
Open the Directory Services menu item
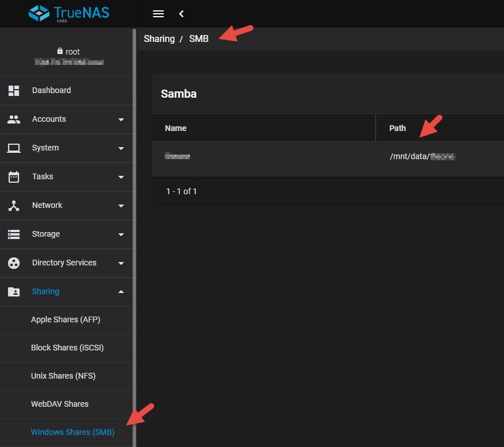tap(66, 263)
